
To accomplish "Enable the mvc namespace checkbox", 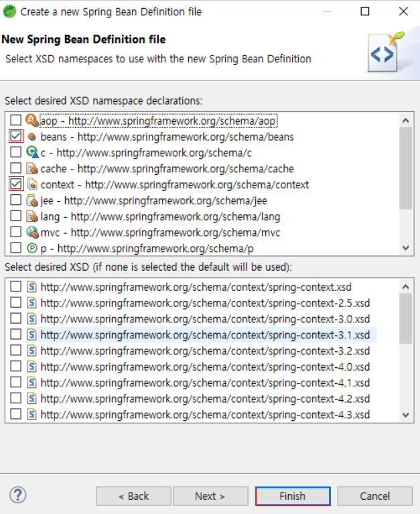I will click(15, 232).
